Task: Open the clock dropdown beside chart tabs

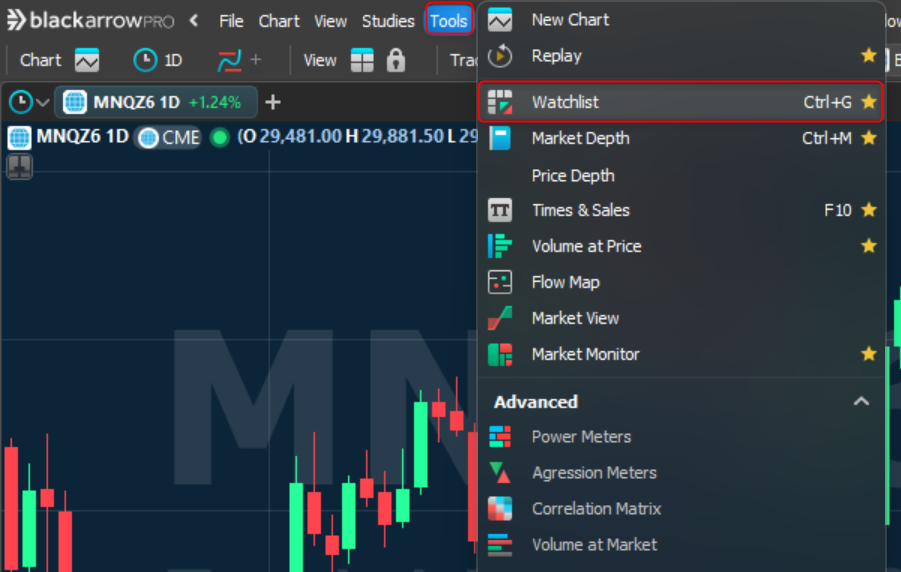Action: (x=29, y=102)
